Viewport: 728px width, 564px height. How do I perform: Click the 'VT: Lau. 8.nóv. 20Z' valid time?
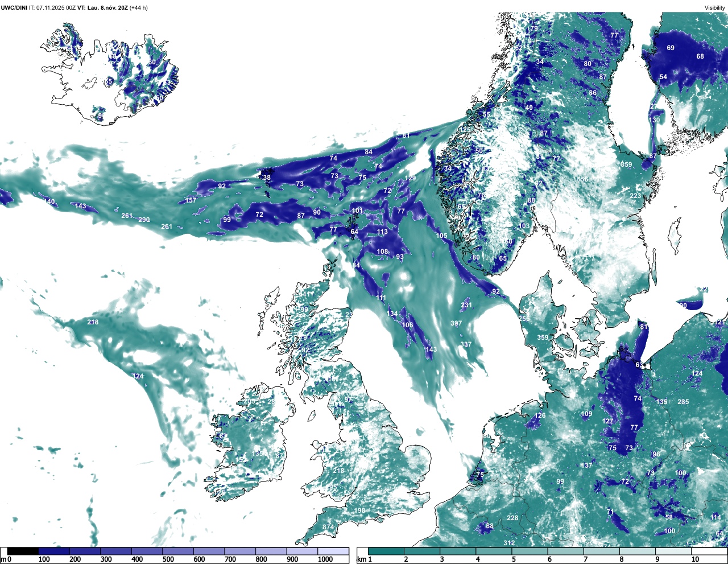point(103,7)
